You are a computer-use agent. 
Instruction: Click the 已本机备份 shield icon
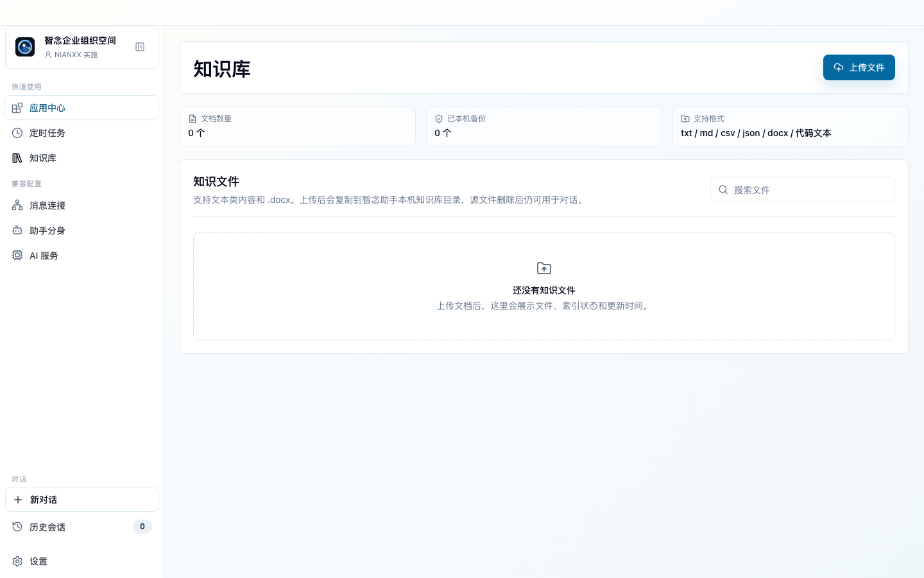click(x=439, y=119)
